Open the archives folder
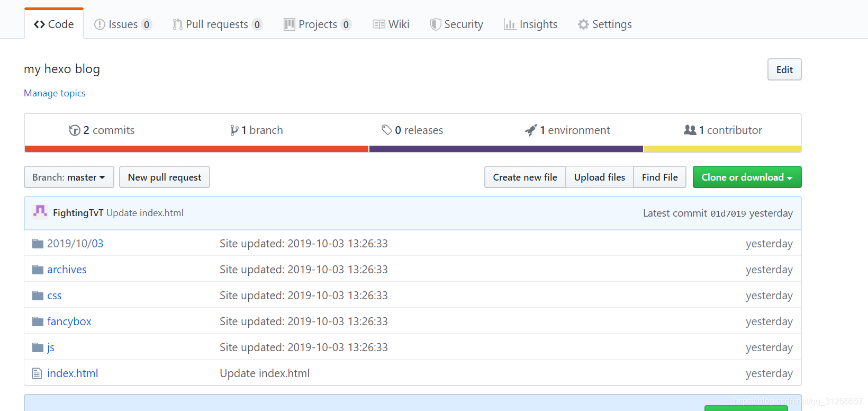868x411 pixels. click(x=67, y=270)
